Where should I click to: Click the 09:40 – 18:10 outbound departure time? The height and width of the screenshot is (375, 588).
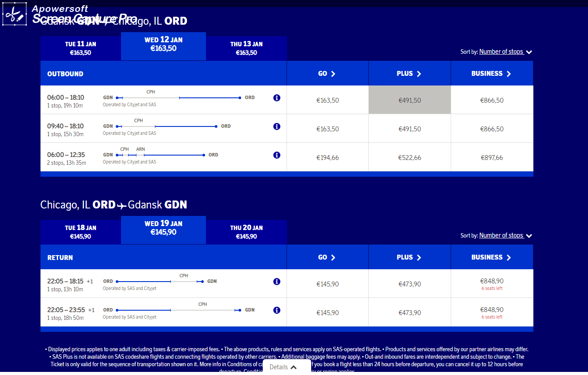[x=66, y=126]
